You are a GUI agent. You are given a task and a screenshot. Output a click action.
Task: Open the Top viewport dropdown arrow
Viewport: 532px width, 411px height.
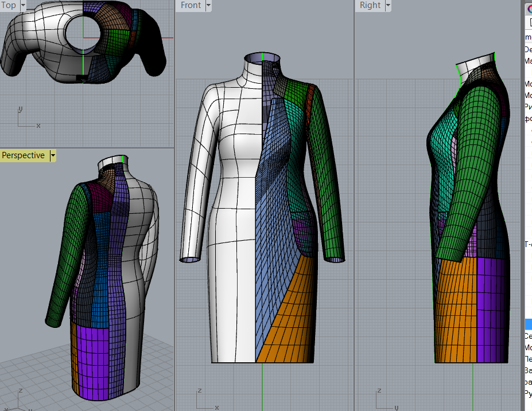pyautogui.click(x=23, y=5)
